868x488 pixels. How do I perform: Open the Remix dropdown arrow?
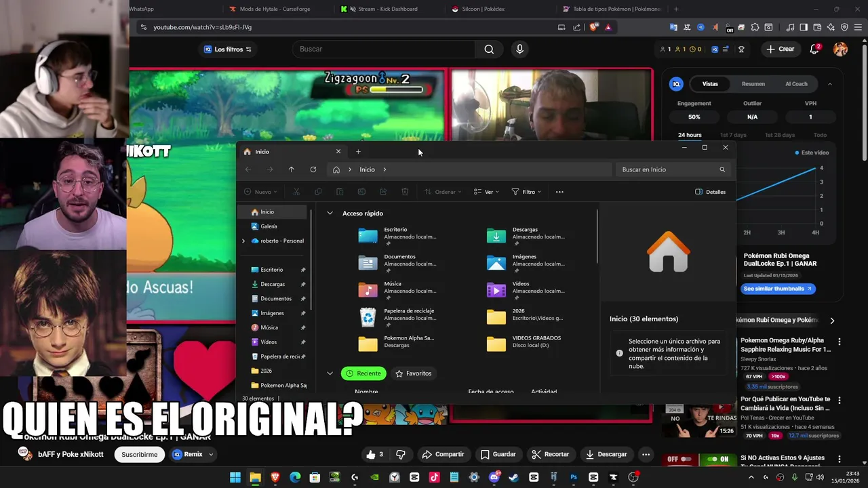pos(211,454)
